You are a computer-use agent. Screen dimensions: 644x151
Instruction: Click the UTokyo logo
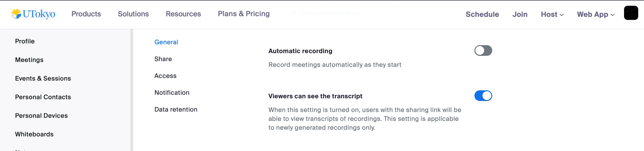coord(33,14)
